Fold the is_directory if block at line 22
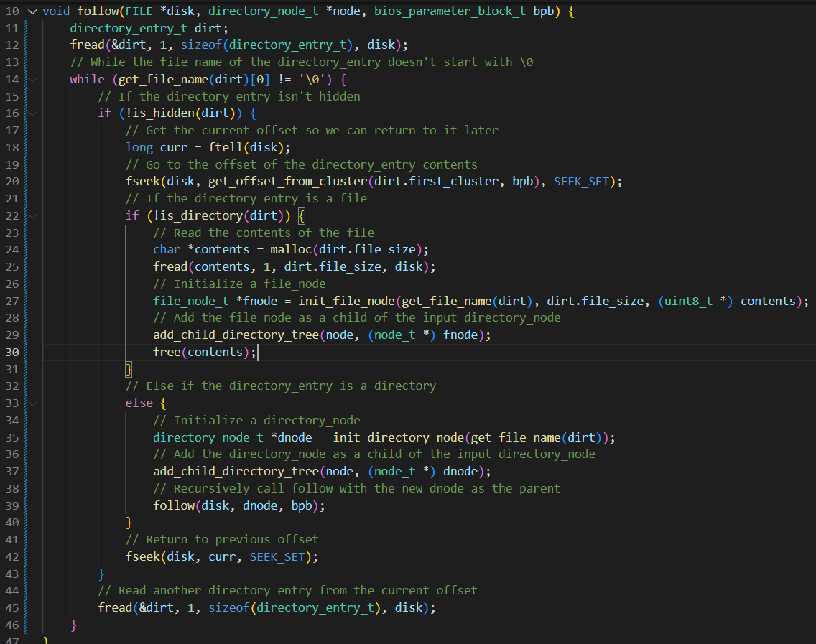The width and height of the screenshot is (816, 644). pyautogui.click(x=32, y=215)
